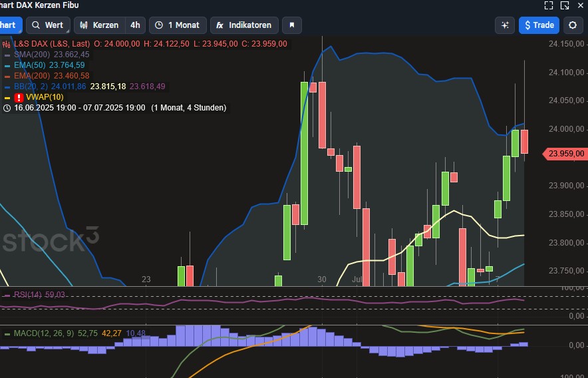Click the VWAP(10) warning icon
This screenshot has width=588, height=378.
[19, 98]
